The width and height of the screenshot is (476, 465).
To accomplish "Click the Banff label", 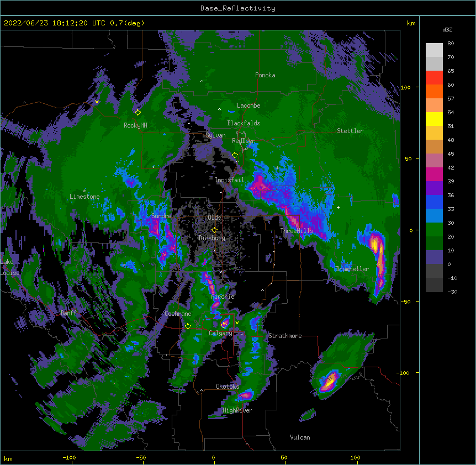I will pyautogui.click(x=68, y=313).
